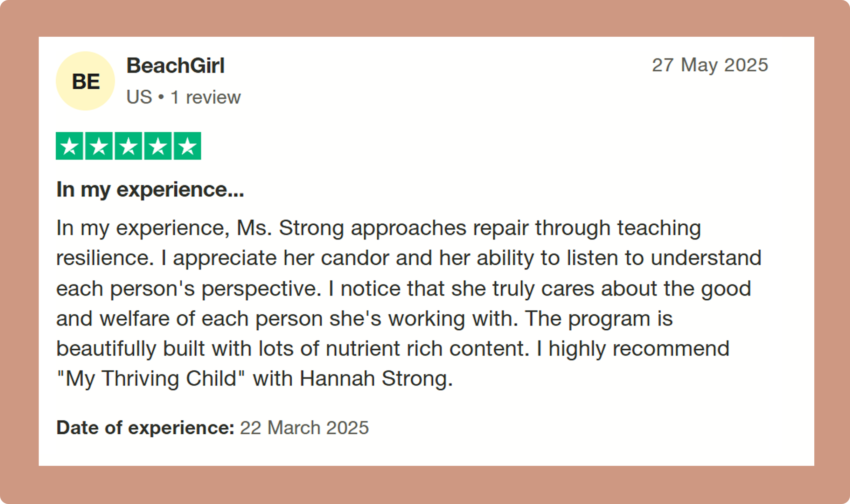Click the 22 March 2025 experience date
Image resolution: width=850 pixels, height=504 pixels.
(304, 428)
